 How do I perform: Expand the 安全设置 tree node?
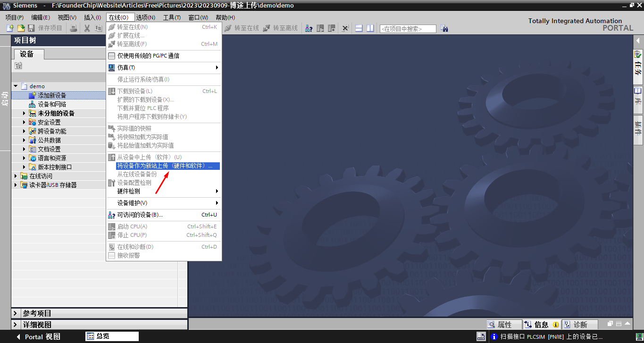click(24, 122)
